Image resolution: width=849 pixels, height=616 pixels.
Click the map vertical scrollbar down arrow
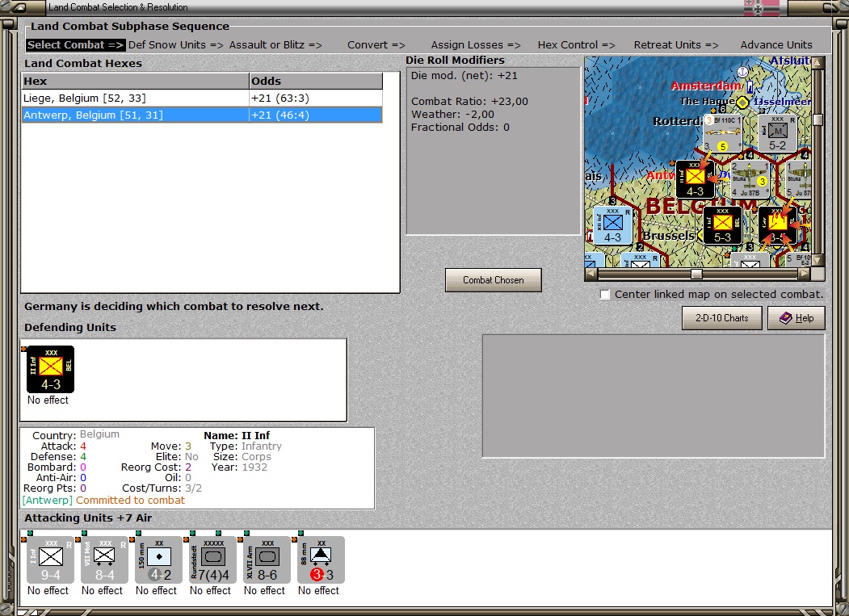pyautogui.click(x=817, y=260)
